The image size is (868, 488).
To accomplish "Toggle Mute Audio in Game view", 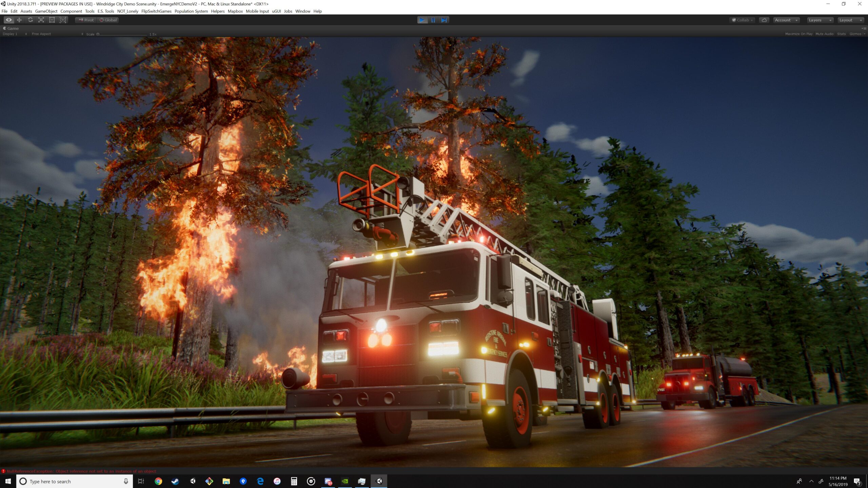I will pos(824,34).
